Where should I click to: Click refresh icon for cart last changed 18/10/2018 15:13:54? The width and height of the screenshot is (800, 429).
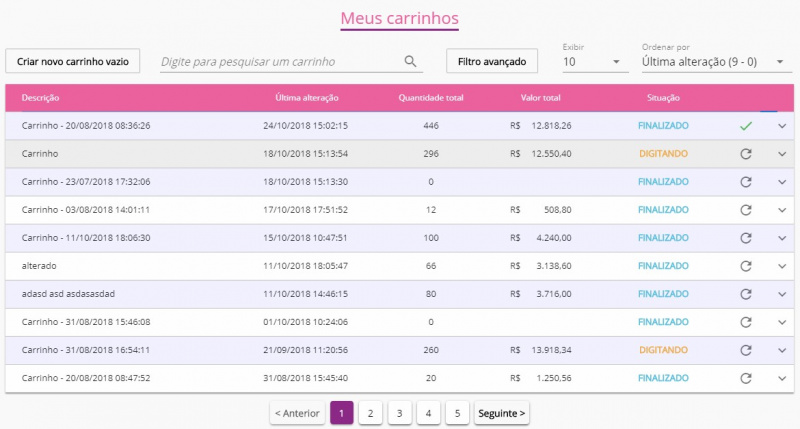[x=746, y=154]
